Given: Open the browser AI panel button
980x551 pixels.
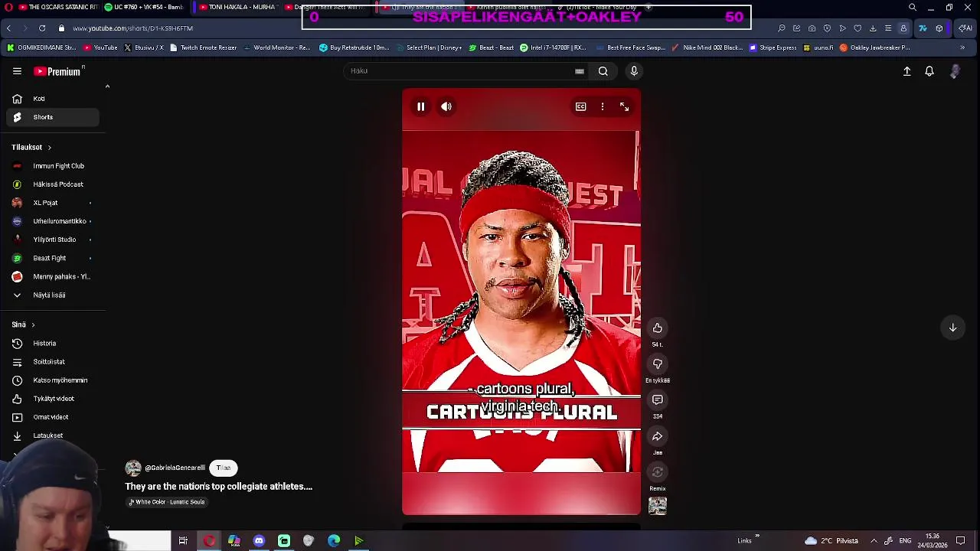Looking at the screenshot, I should click(x=965, y=28).
